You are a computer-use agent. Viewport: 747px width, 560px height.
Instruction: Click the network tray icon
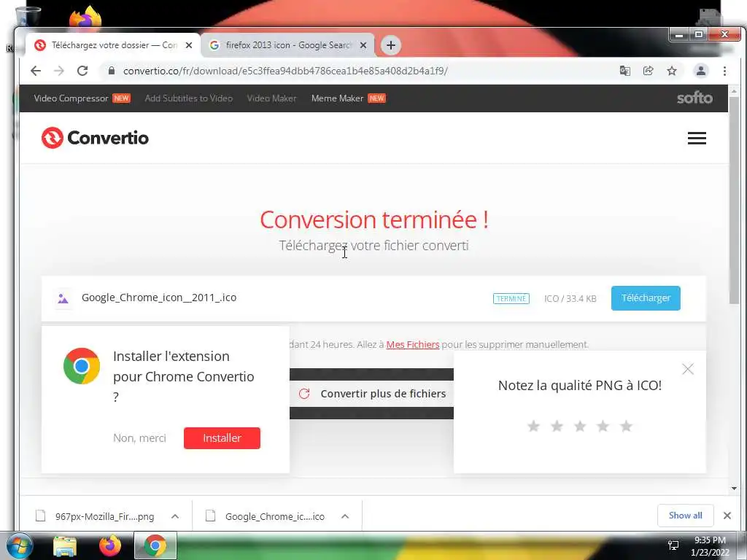point(673,545)
